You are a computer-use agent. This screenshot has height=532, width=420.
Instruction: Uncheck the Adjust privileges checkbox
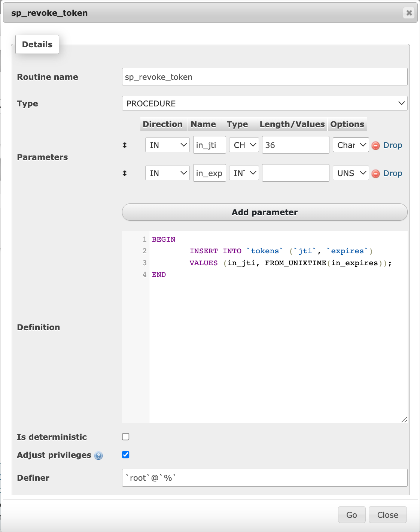click(x=126, y=454)
